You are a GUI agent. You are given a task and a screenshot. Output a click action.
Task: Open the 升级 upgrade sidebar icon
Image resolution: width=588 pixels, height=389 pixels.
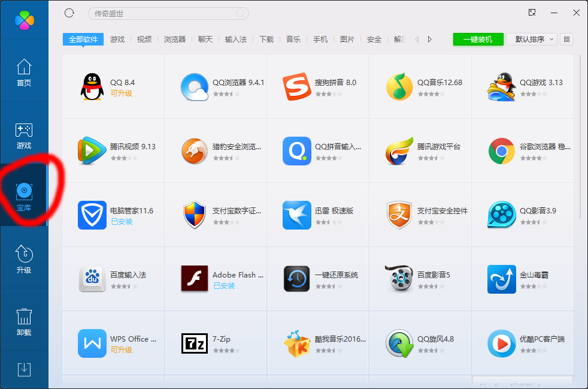point(24,254)
